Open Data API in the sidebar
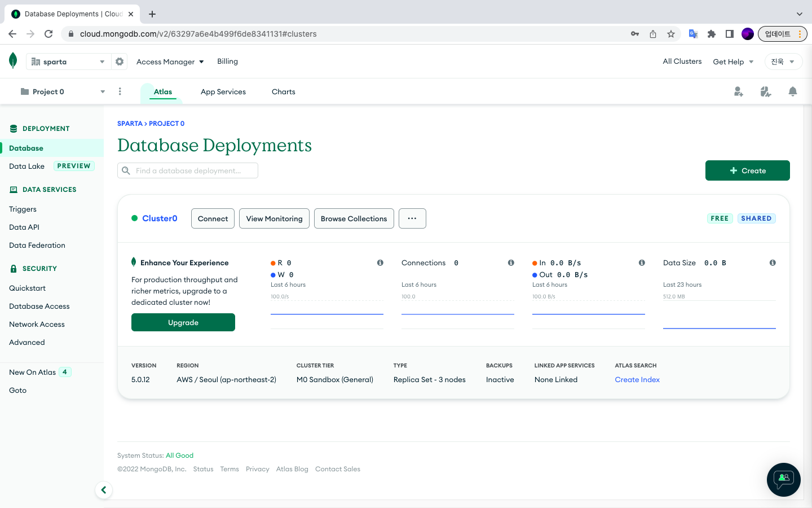Screen dimensions: 812x508 (x=24, y=227)
